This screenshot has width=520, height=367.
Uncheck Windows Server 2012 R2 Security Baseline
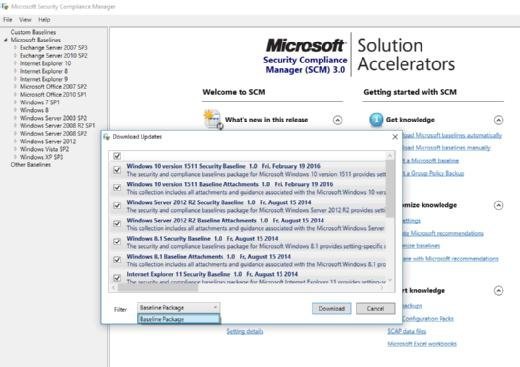point(117,206)
